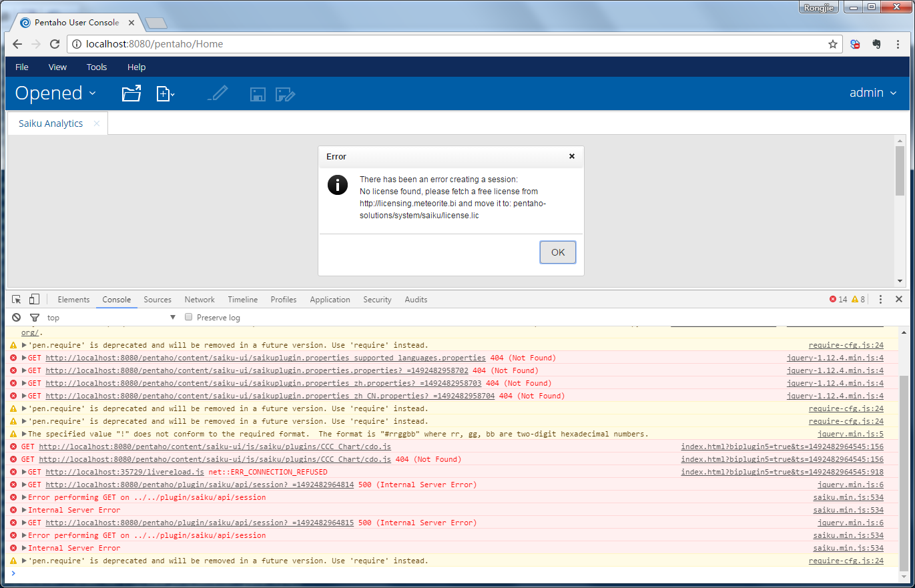The height and width of the screenshot is (588, 915).
Task: Expand the Internal Server Error log entry
Action: click(x=25, y=511)
